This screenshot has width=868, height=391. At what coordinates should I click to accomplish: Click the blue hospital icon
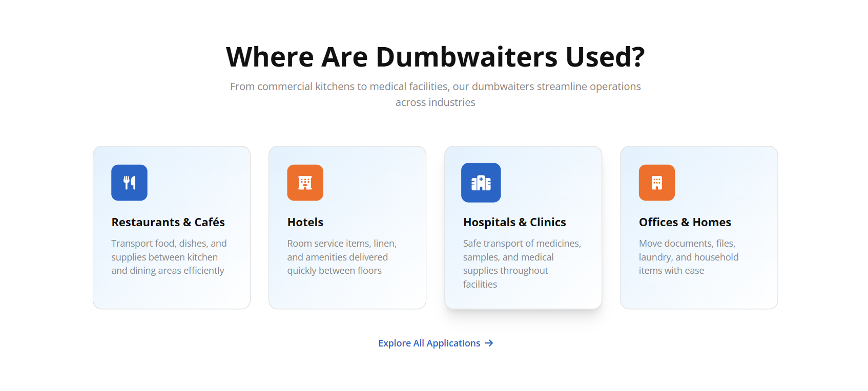pyautogui.click(x=481, y=183)
